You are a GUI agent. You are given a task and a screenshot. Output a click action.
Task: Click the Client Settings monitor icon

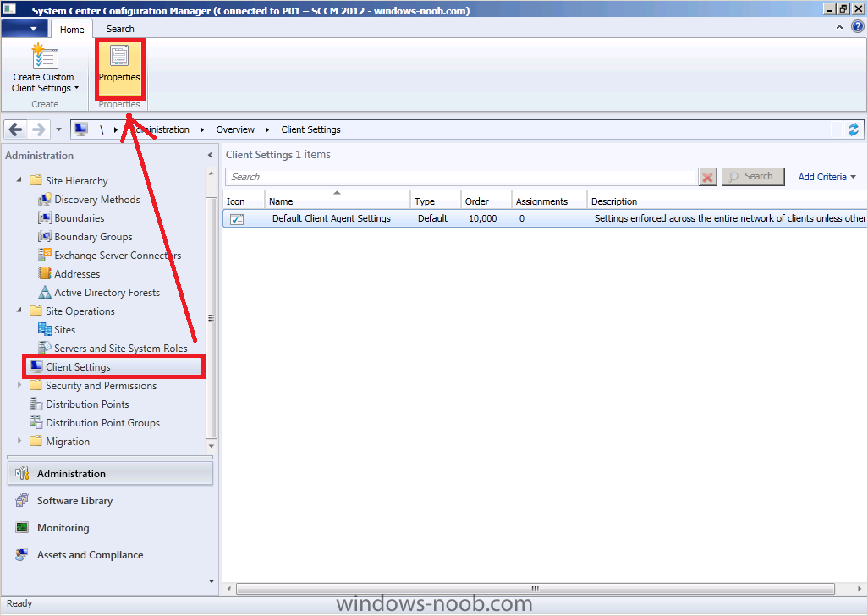click(36, 366)
